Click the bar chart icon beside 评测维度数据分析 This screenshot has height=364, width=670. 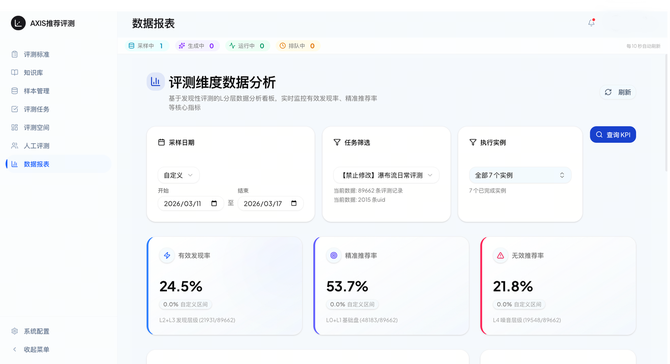156,81
